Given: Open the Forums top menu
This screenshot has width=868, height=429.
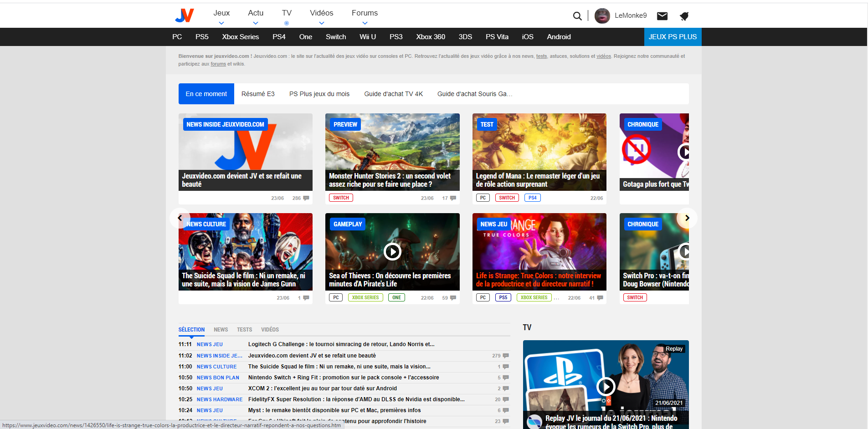Looking at the screenshot, I should point(365,13).
